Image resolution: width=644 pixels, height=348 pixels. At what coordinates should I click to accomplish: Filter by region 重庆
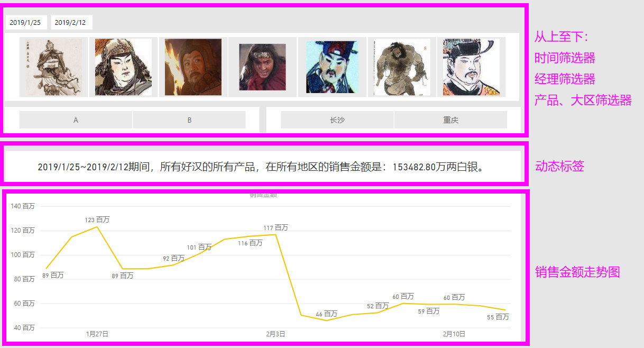coord(450,120)
